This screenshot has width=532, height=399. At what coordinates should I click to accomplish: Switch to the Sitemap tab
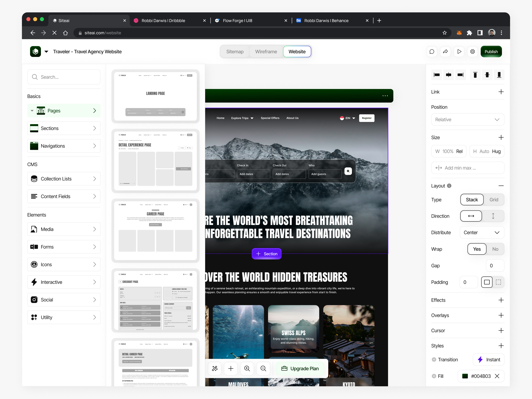(x=235, y=51)
